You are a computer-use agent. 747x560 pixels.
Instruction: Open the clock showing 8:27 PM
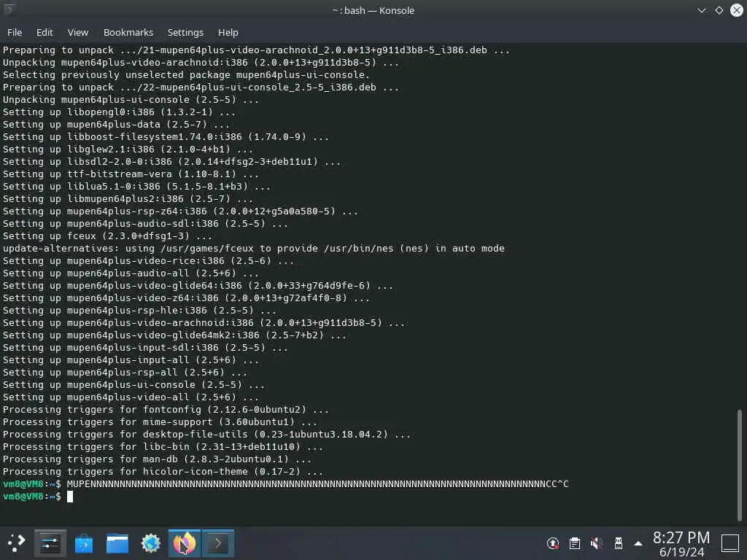[681, 544]
